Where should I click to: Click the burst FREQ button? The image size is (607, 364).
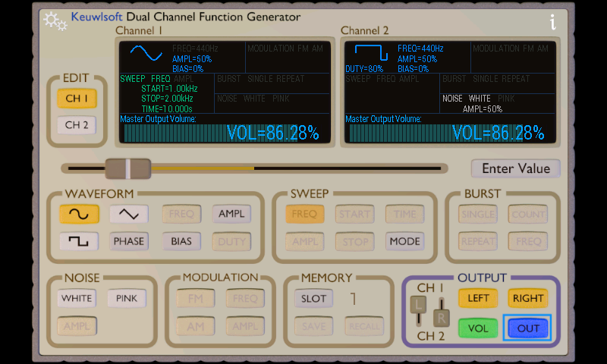(528, 241)
